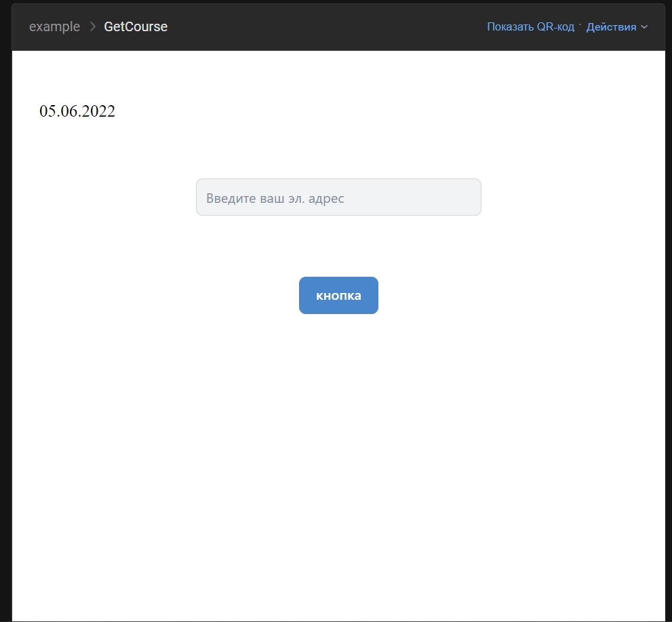Focus the email address input field
Screen dimensions: 672x622
tap(338, 197)
